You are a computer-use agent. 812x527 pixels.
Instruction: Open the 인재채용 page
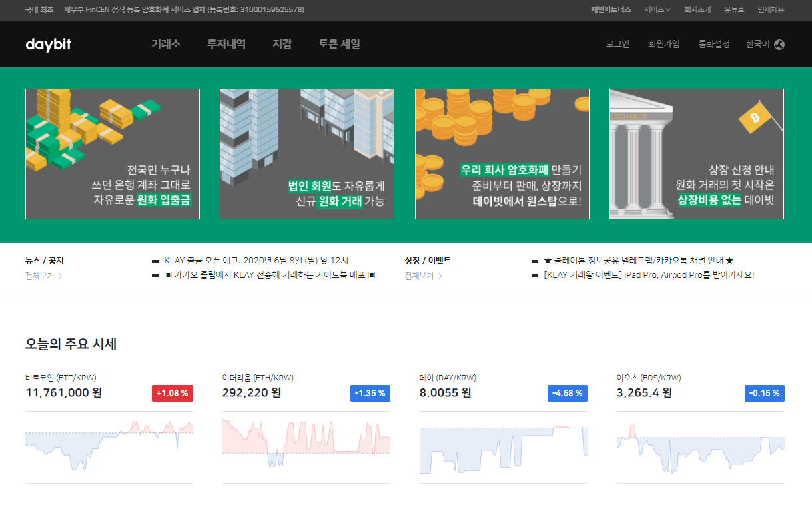coord(771,10)
